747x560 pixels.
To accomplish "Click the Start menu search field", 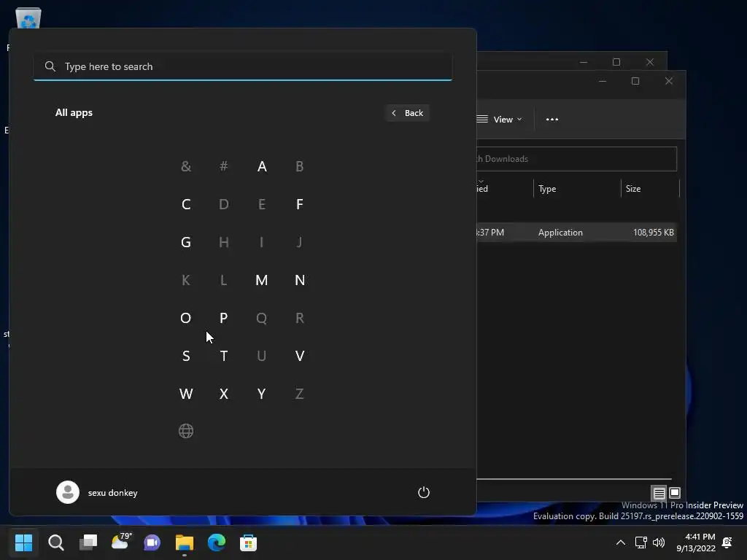I will pos(243,66).
